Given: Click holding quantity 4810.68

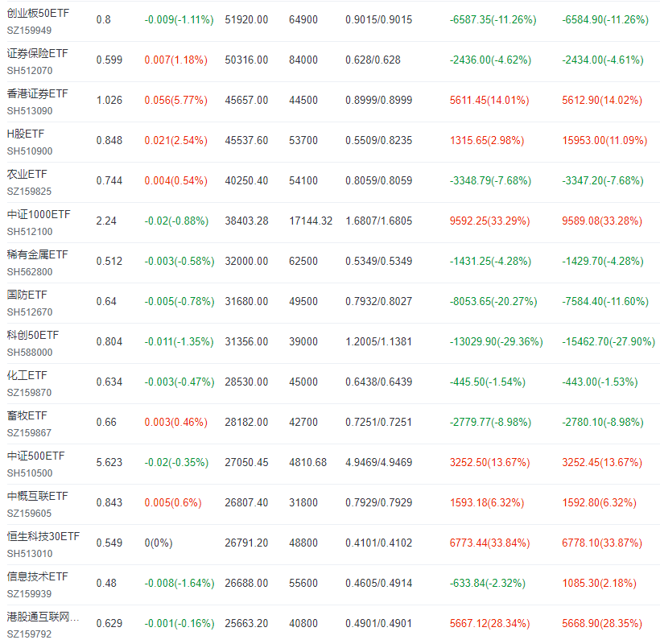Looking at the screenshot, I should click(307, 463).
